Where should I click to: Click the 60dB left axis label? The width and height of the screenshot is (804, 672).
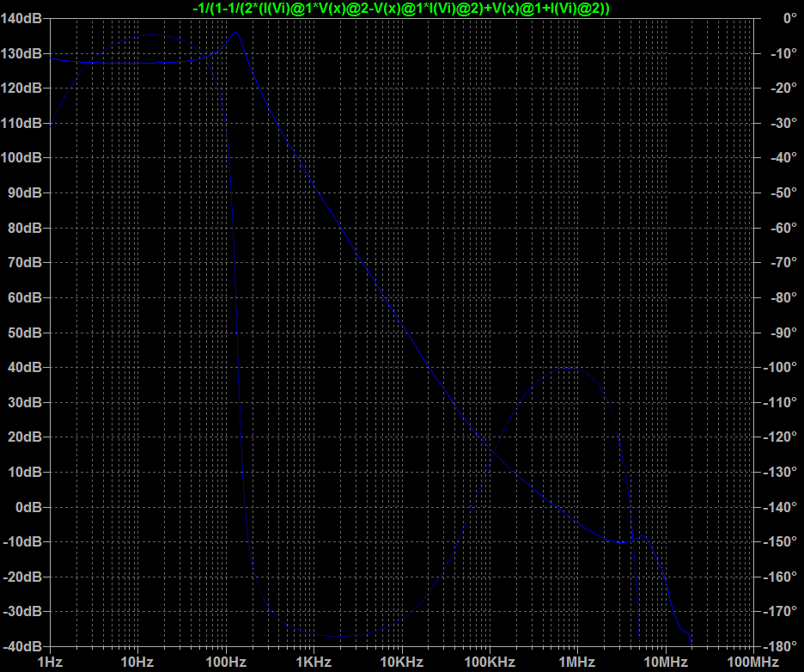25,297
